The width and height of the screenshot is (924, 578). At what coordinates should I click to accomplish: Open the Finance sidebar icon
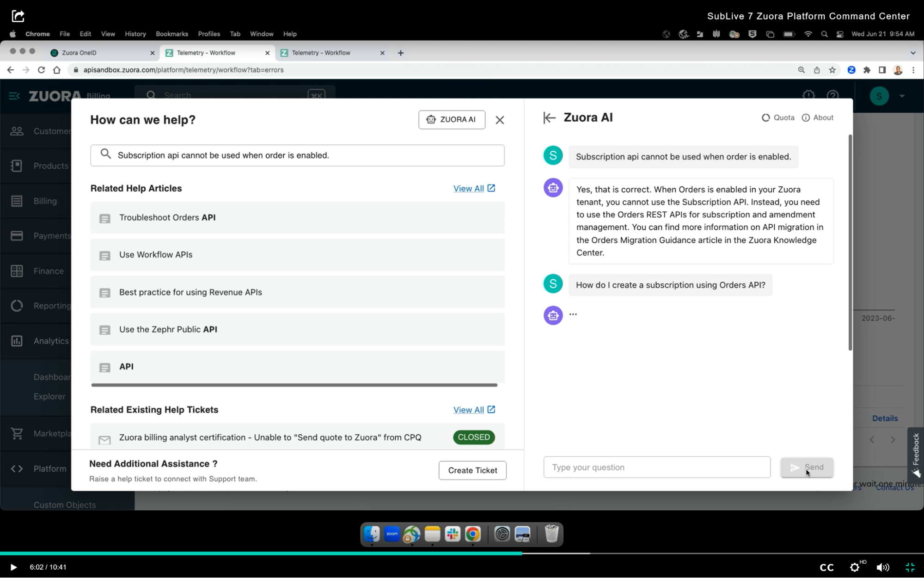[x=17, y=271]
